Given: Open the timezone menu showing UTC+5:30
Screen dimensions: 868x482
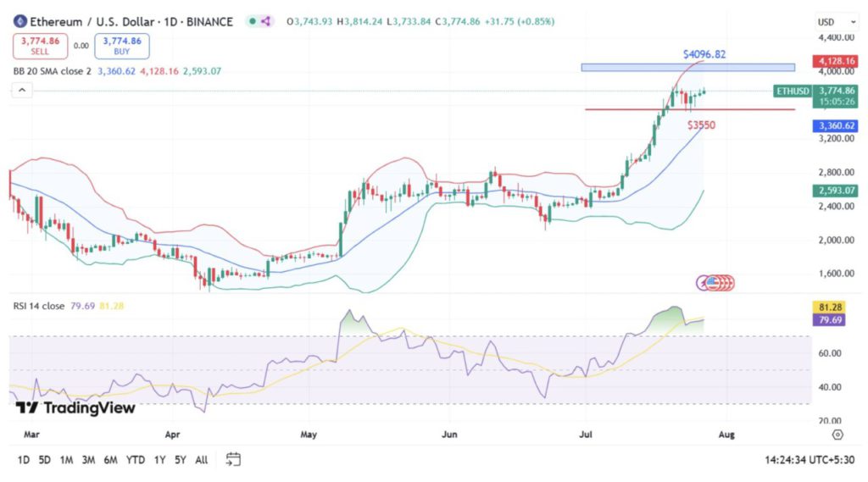Looking at the screenshot, I should point(811,460).
